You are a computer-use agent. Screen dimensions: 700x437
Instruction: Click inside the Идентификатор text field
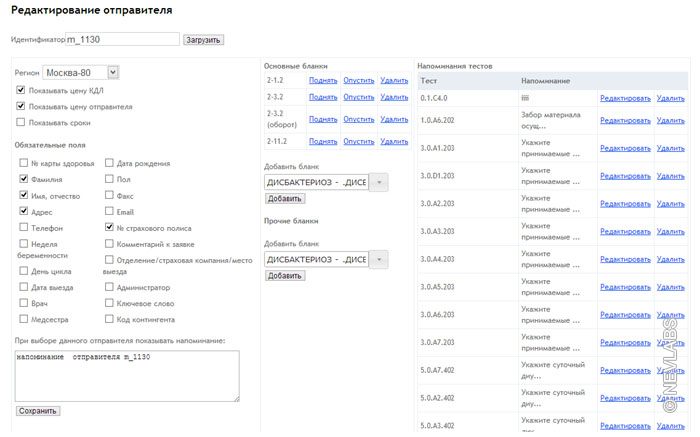pos(121,40)
